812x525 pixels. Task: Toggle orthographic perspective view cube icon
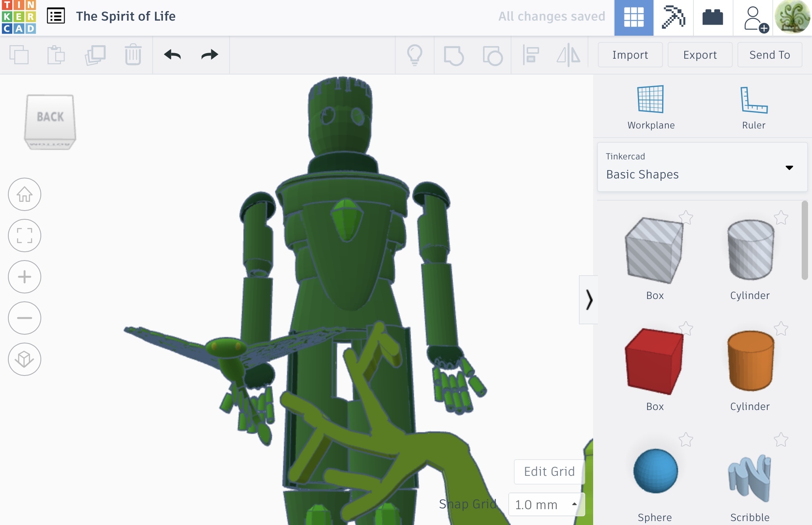(25, 359)
